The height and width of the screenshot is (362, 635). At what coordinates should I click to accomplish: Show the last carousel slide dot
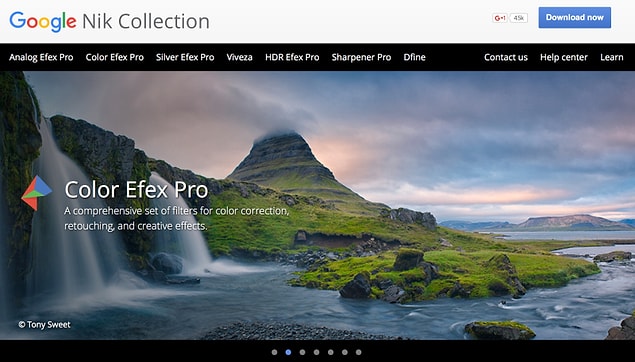359,352
